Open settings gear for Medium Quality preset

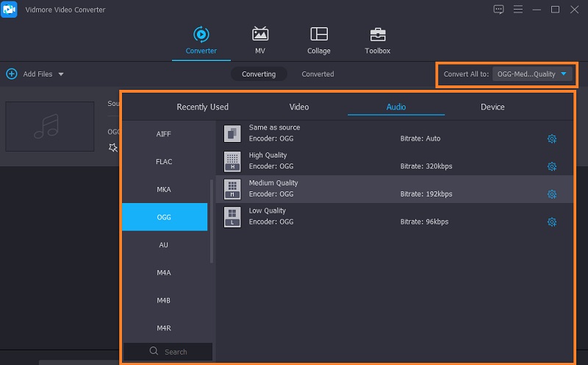pyautogui.click(x=552, y=194)
